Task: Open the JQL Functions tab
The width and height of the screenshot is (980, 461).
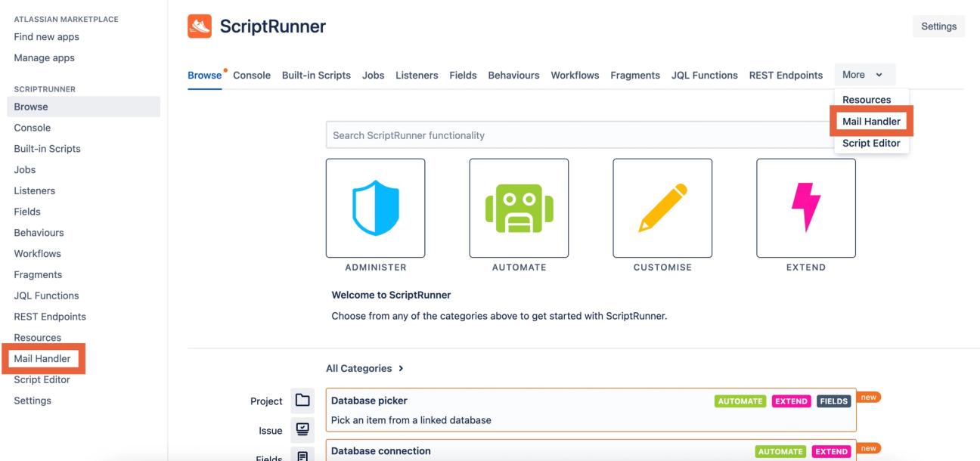Action: 705,75
